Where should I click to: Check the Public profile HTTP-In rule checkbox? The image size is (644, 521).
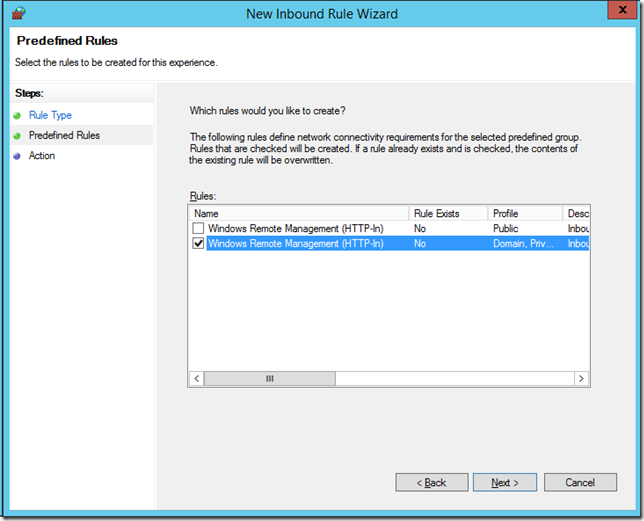(x=198, y=229)
